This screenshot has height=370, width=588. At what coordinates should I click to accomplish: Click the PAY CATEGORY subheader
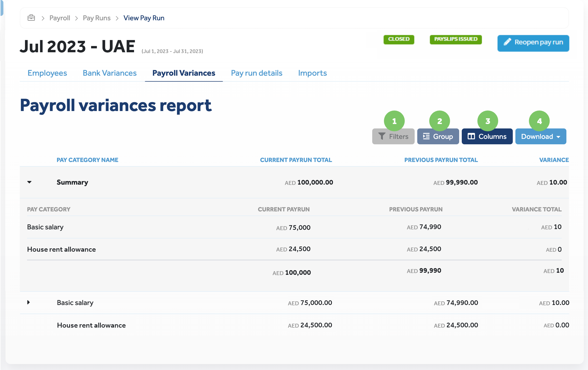[49, 209]
